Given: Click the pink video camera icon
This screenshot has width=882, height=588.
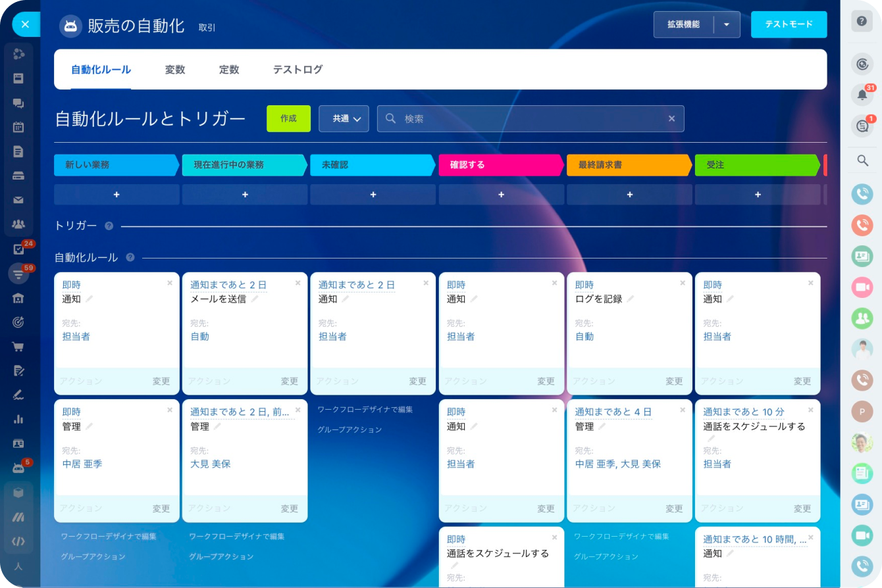Looking at the screenshot, I should 861,287.
